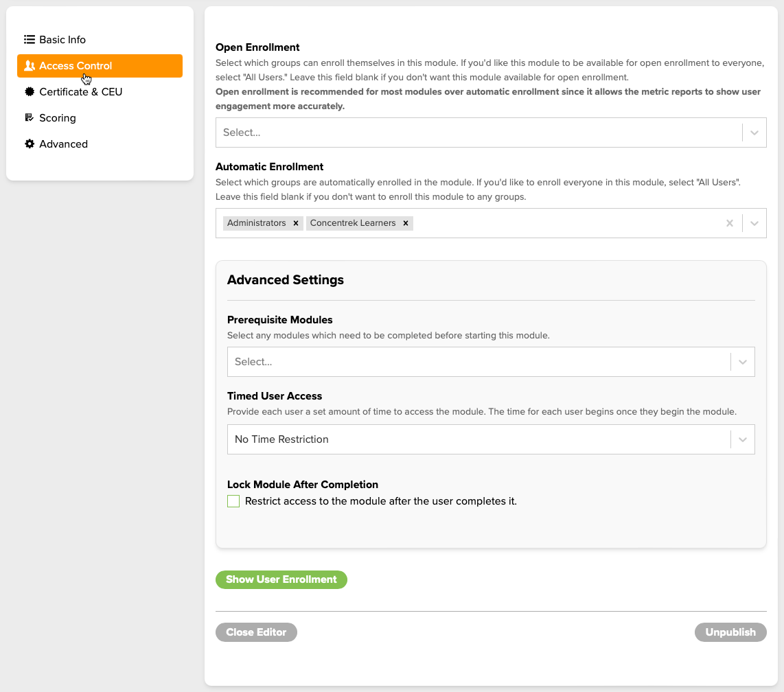Remove the Concentrek Learners group tag
This screenshot has height=692, width=784.
coord(406,223)
